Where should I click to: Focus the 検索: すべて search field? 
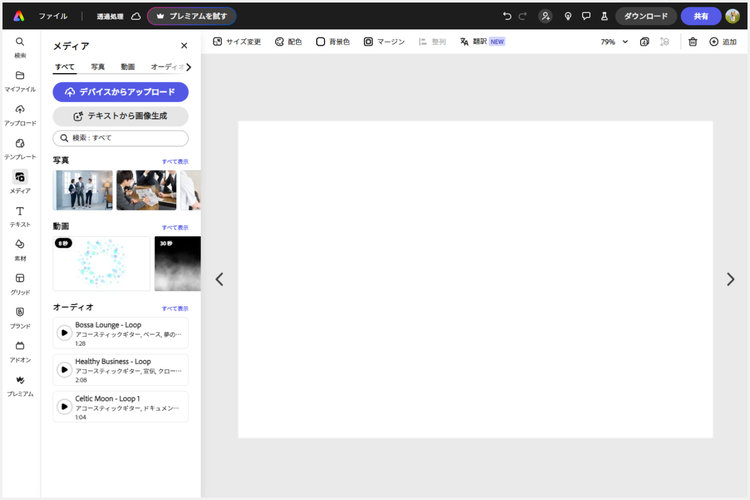[121, 138]
